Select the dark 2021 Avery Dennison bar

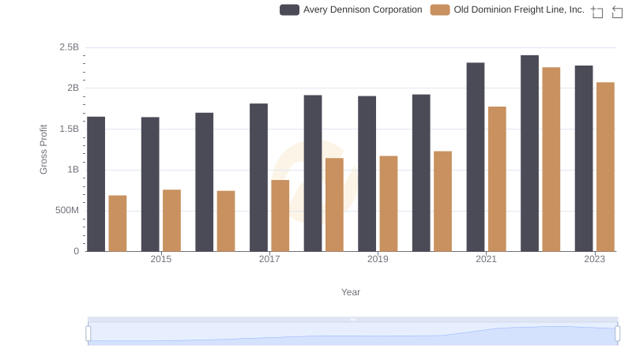(x=476, y=157)
